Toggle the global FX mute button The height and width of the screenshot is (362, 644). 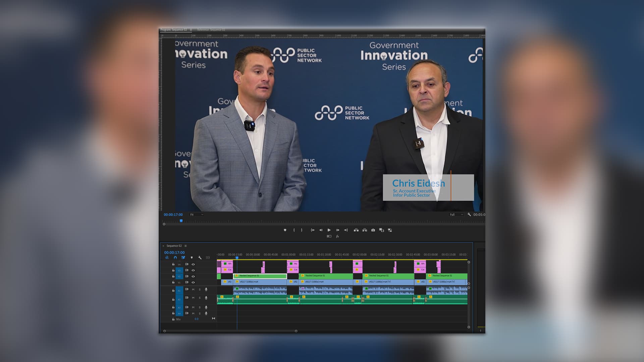[337, 236]
